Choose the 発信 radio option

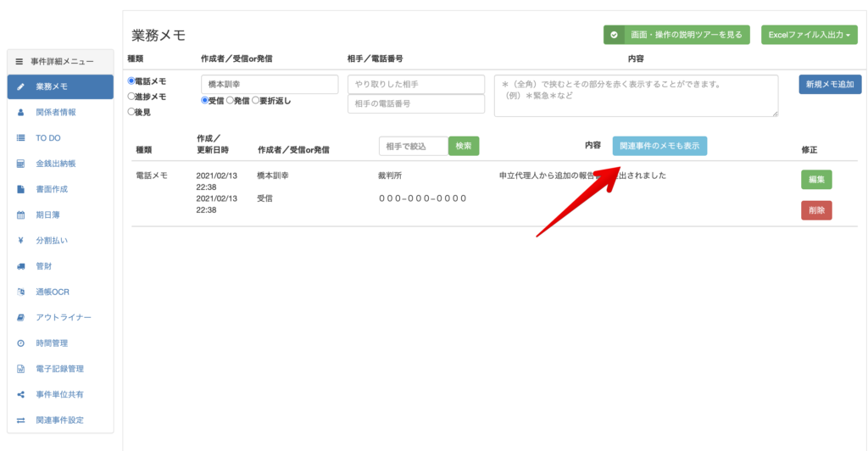[230, 100]
